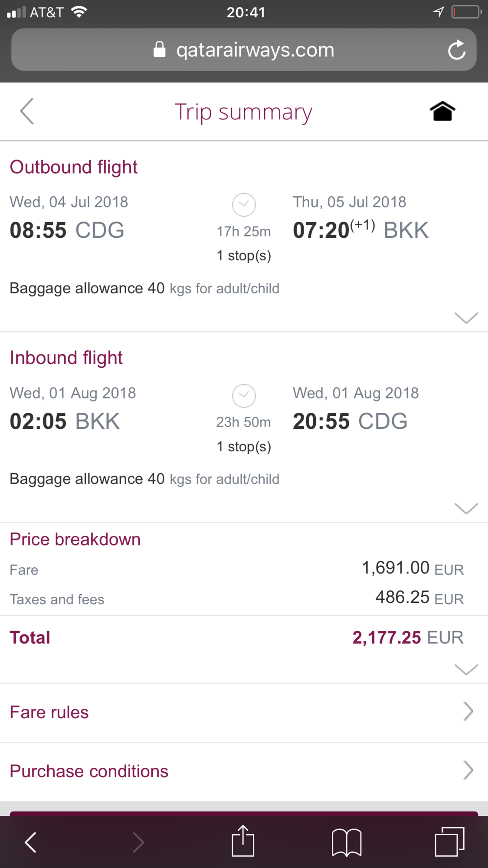Tap the Total 2,177.25 EUR row

pyautogui.click(x=244, y=638)
